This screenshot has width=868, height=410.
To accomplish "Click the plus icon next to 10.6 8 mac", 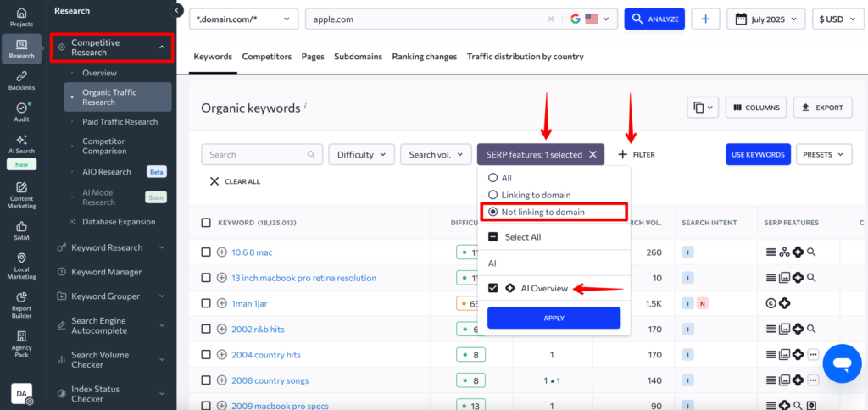I will pyautogui.click(x=222, y=252).
